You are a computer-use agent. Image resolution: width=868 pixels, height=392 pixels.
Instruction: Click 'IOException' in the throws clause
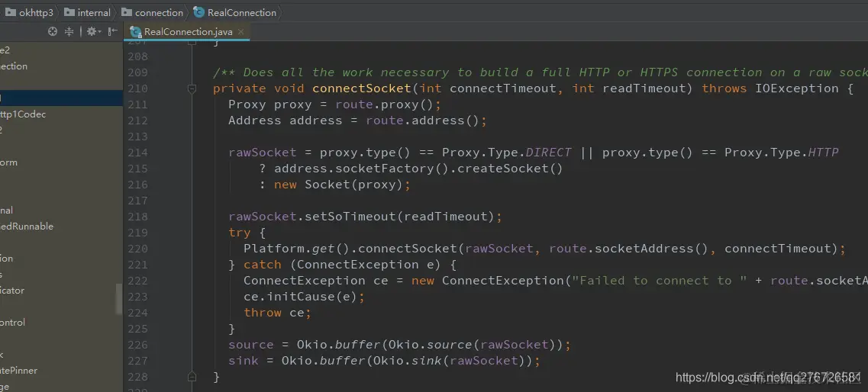(x=797, y=88)
